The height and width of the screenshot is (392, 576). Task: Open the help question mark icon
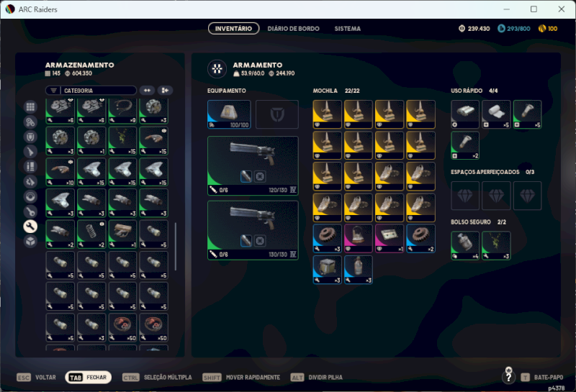coord(509,378)
